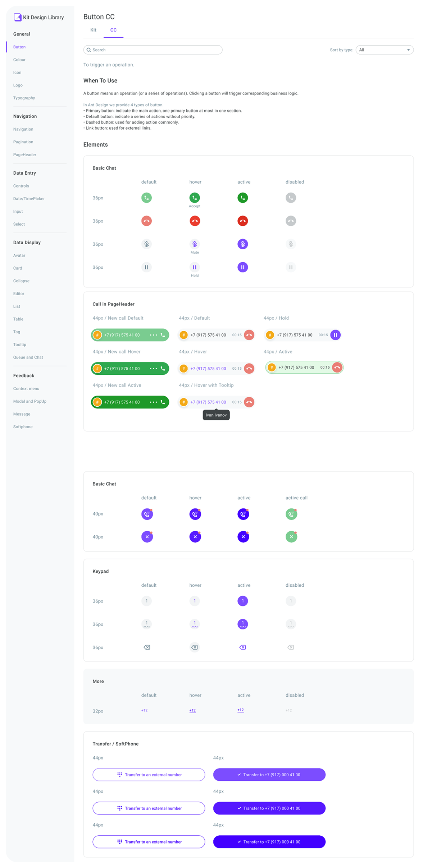Click the default green accept-call button
The image size is (423, 868).
146,198
